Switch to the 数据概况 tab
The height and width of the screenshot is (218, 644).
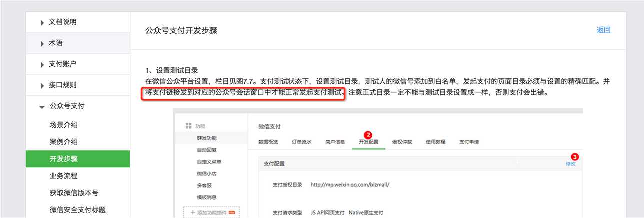[x=268, y=142]
